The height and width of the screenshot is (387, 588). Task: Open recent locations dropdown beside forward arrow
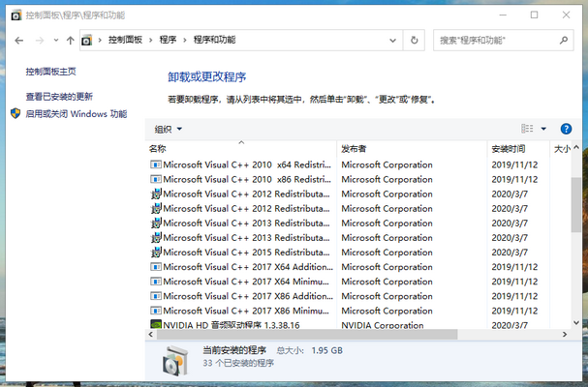(x=55, y=40)
